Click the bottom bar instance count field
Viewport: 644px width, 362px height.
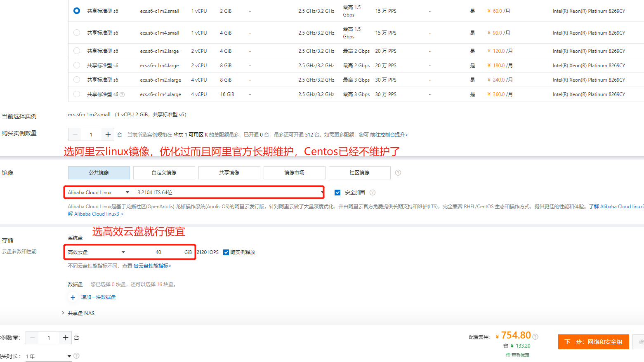49,338
